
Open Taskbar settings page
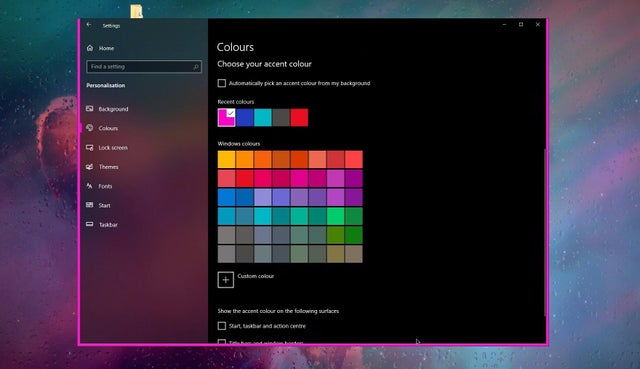108,225
